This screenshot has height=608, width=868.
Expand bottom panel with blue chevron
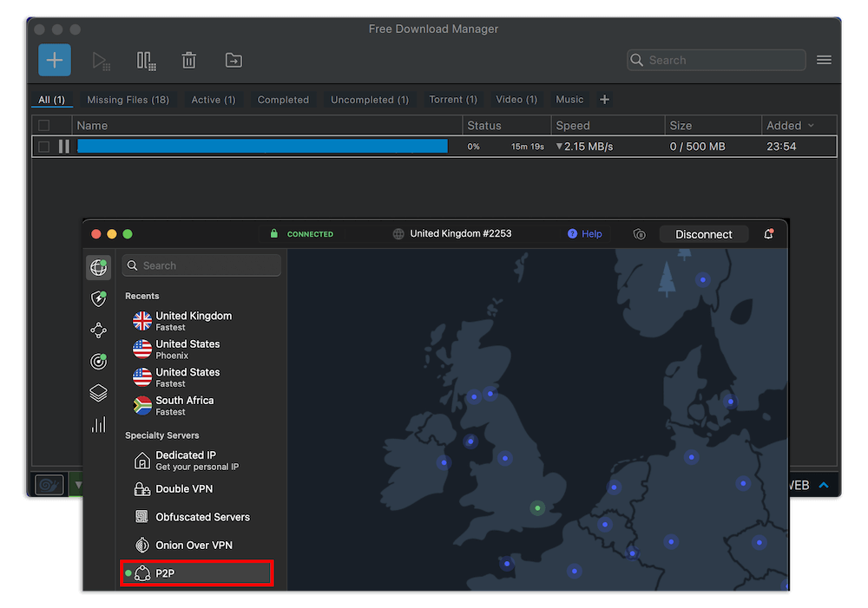824,485
